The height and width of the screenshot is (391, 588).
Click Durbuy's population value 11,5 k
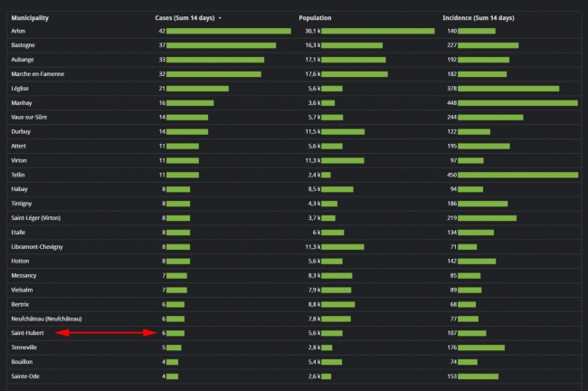point(313,132)
